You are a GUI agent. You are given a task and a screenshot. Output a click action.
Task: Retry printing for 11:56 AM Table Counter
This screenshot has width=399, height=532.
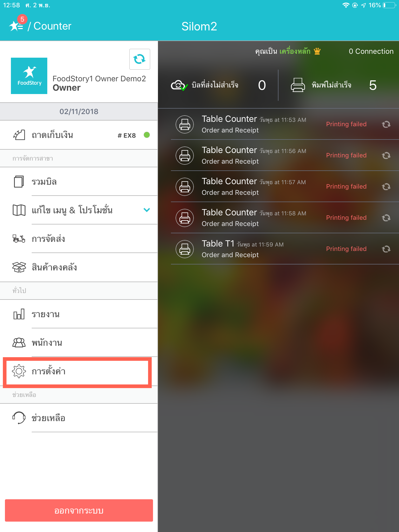386,156
